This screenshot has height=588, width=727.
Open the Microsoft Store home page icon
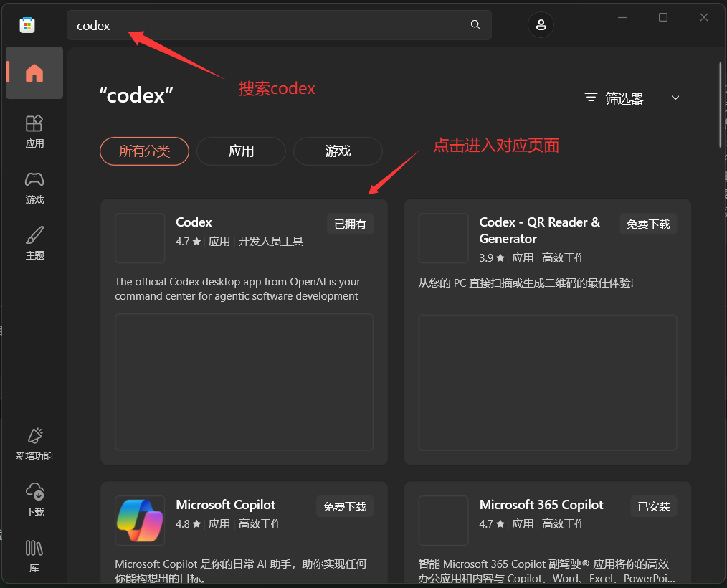click(34, 72)
